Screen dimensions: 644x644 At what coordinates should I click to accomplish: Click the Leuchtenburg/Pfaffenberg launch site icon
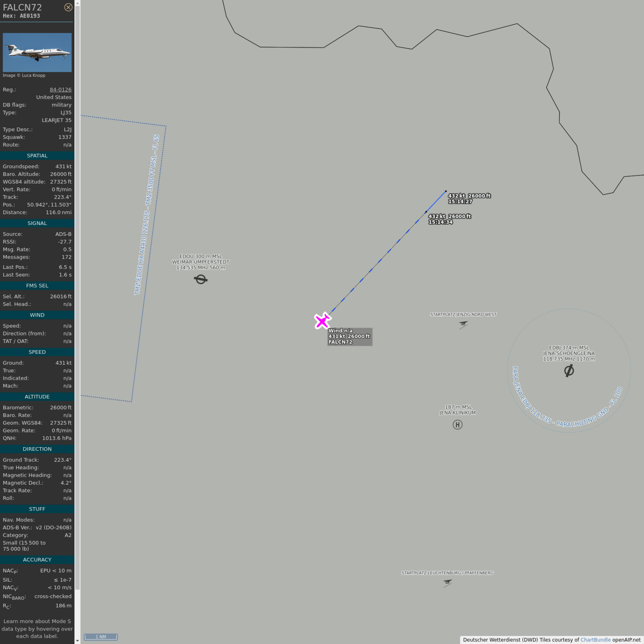(x=447, y=583)
